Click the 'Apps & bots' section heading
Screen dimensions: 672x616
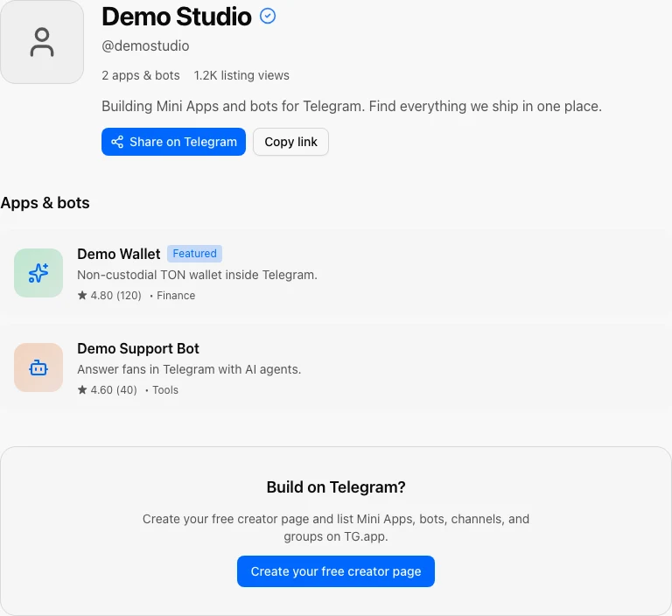pyautogui.click(x=45, y=203)
